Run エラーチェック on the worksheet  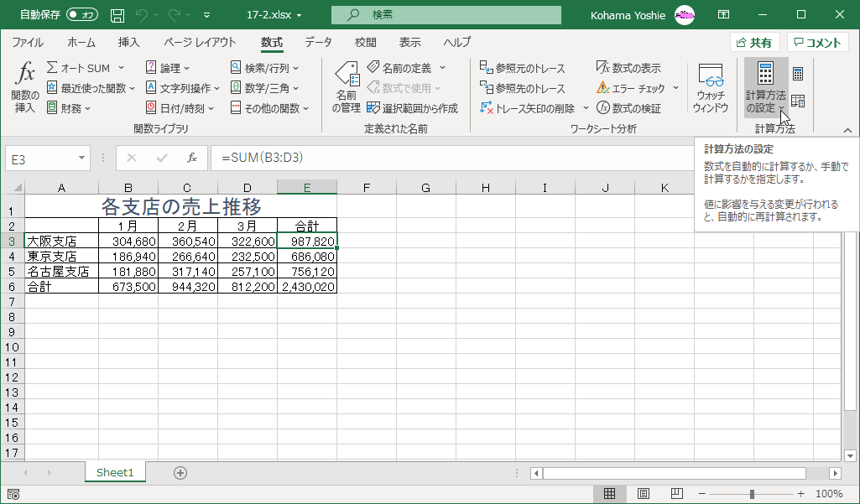pyautogui.click(x=633, y=86)
